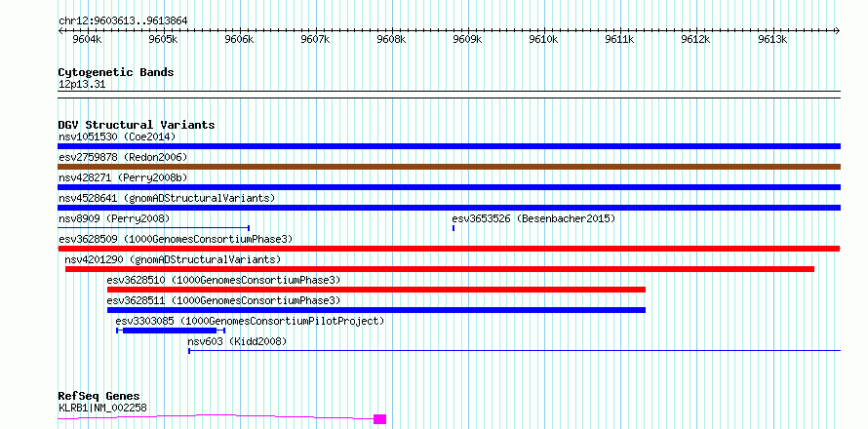Open the esv3303085 PilotProject label

coord(250,321)
